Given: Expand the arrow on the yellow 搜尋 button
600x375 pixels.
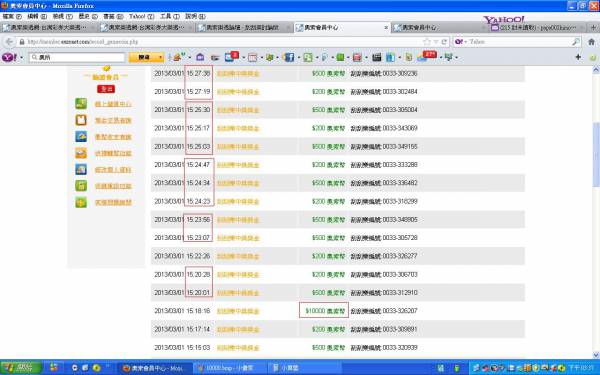Looking at the screenshot, I should coord(160,57).
